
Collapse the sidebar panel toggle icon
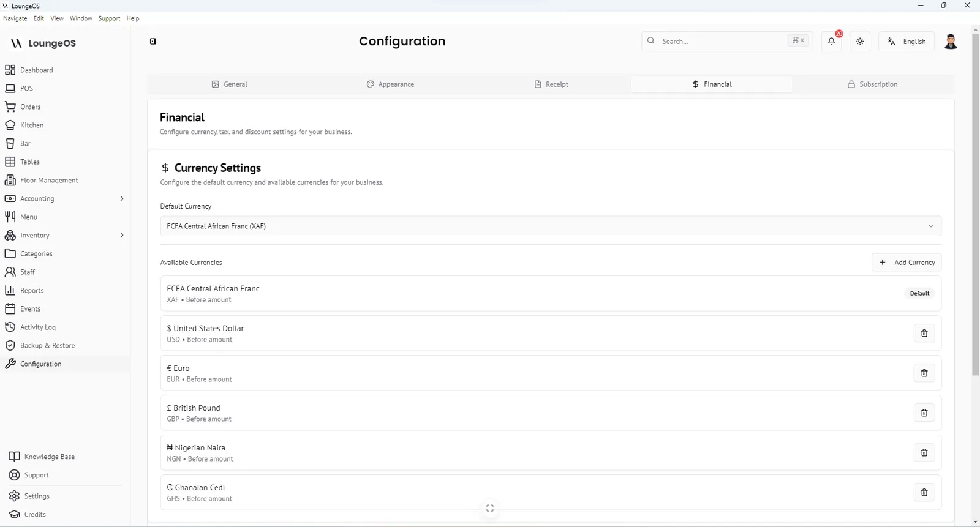(153, 41)
